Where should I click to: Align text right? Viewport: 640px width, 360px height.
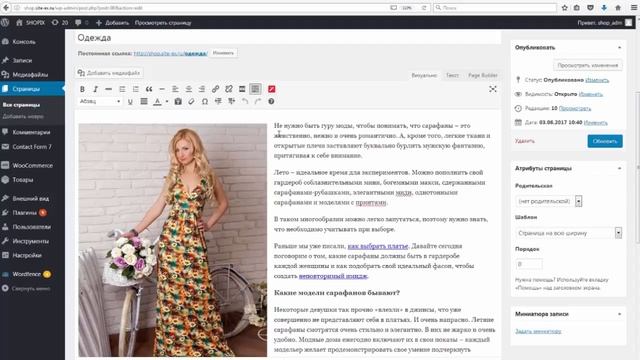point(202,89)
